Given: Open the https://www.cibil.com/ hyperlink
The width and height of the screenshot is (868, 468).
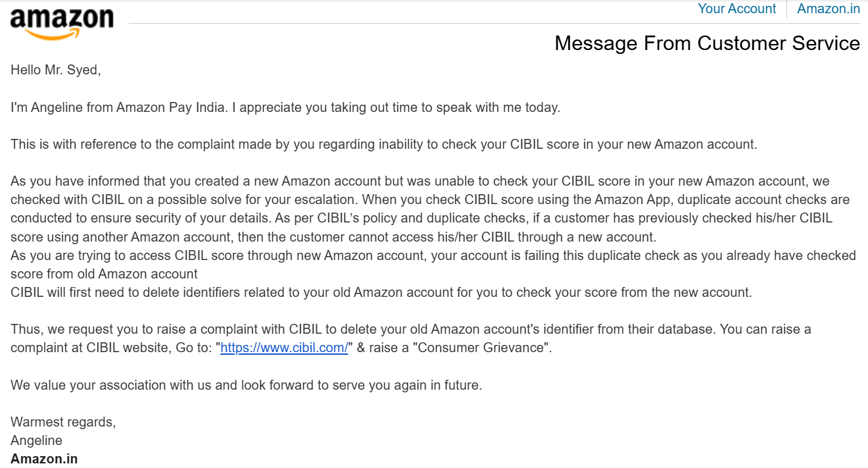Looking at the screenshot, I should [x=284, y=348].
